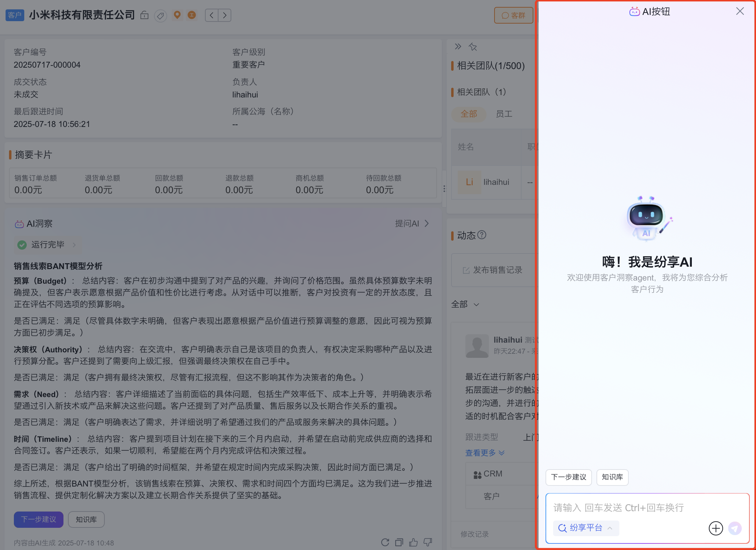Click the AI洞察 robot icon

coord(19,224)
